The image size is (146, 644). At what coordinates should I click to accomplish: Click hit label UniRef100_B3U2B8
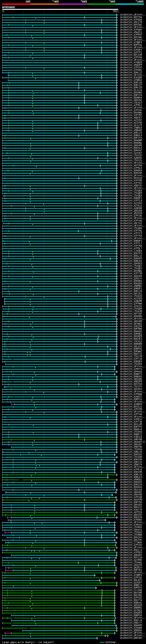(131, 77)
